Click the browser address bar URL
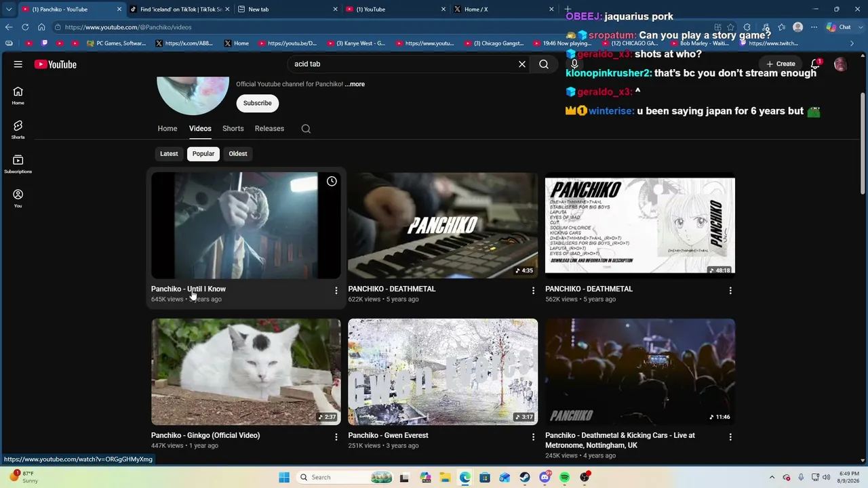Viewport: 868px width, 488px height. point(128,27)
